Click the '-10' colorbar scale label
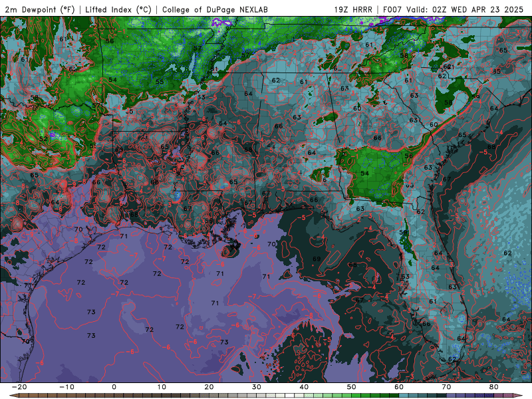This screenshot has height=399, width=532. pyautogui.click(x=66, y=387)
